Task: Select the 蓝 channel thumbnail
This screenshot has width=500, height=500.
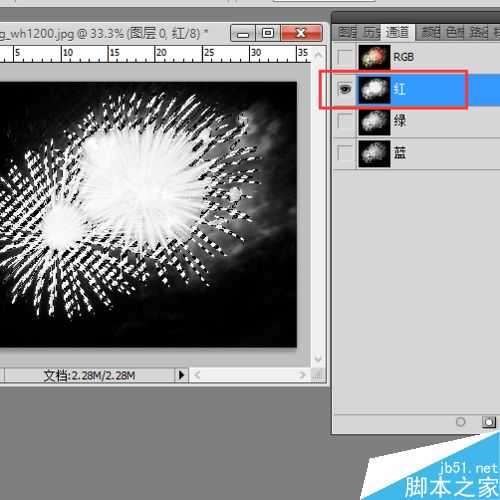Action: [374, 154]
